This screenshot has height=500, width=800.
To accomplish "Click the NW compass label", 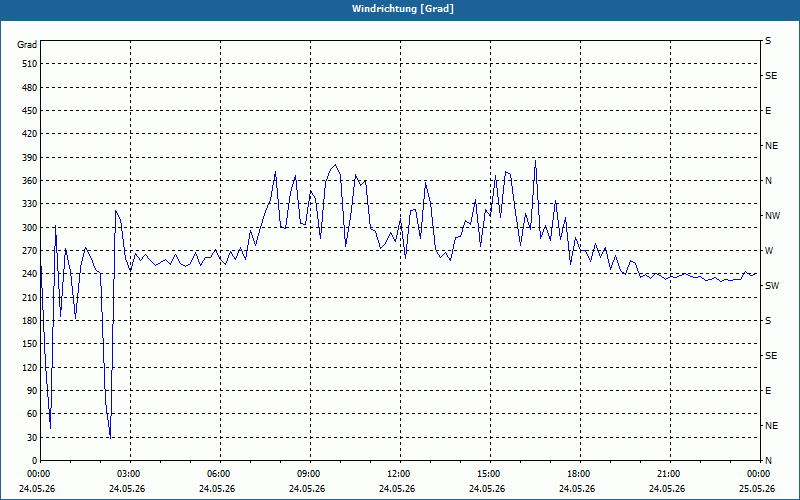I will coord(772,216).
